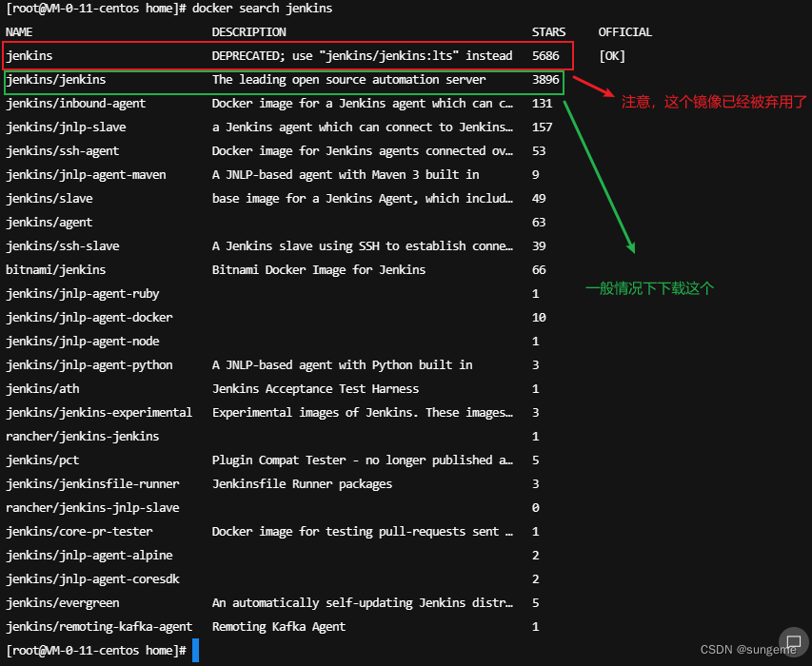Select the rancher/jenkins-jnlp-slave image name
812x666 pixels.
coord(92,508)
